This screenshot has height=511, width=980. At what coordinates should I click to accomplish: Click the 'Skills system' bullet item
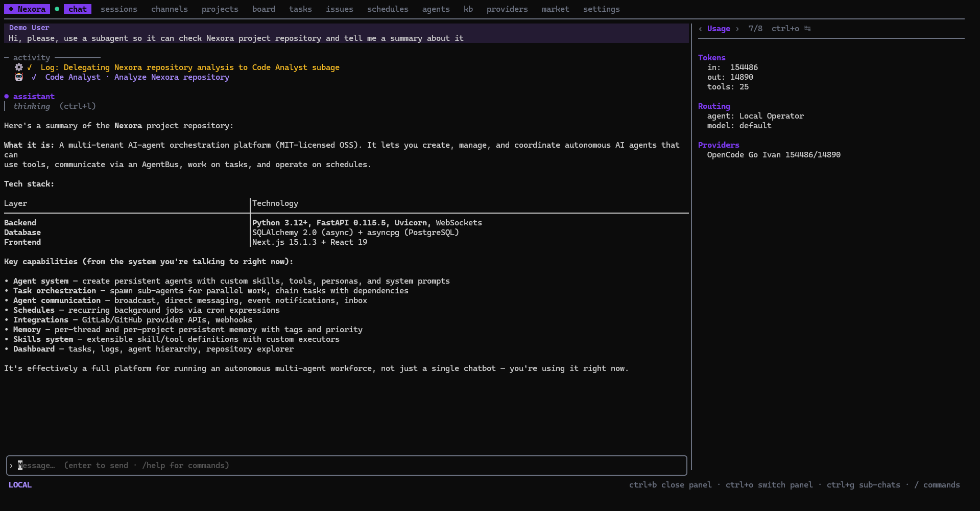click(172, 339)
